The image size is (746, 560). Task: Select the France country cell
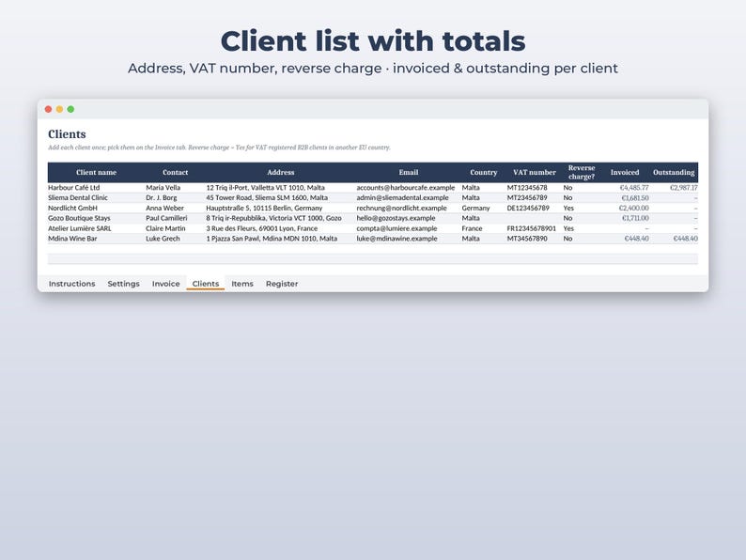472,228
